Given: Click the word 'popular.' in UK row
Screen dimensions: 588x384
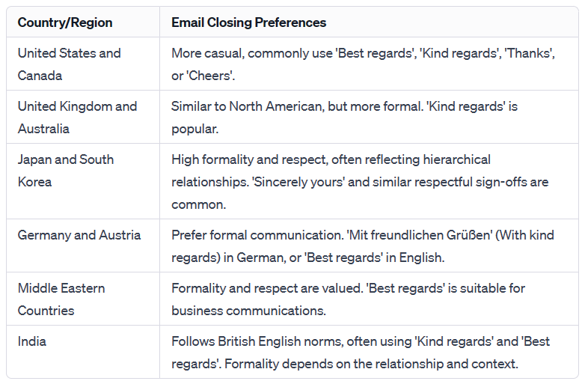Looking at the screenshot, I should click(195, 129).
